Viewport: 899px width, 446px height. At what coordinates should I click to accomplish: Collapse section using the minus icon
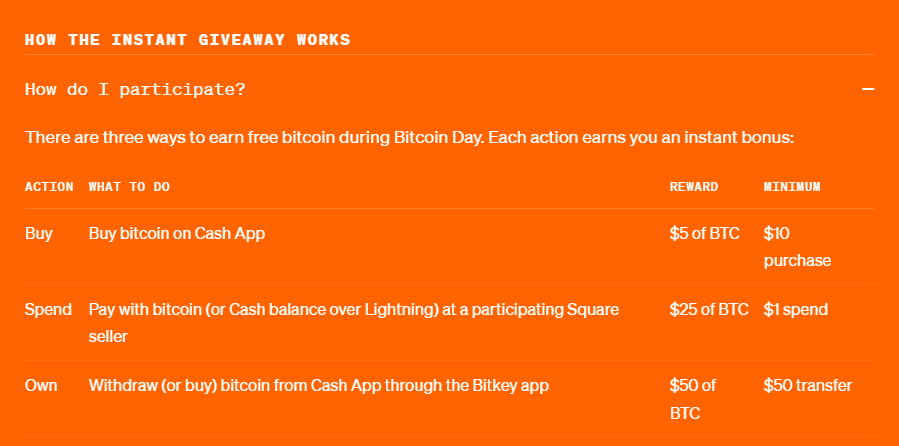pos(868,90)
